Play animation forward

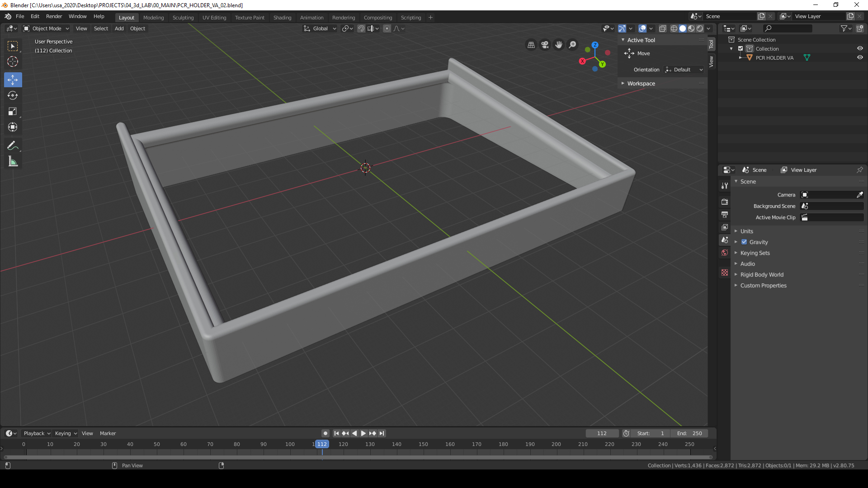tap(363, 433)
